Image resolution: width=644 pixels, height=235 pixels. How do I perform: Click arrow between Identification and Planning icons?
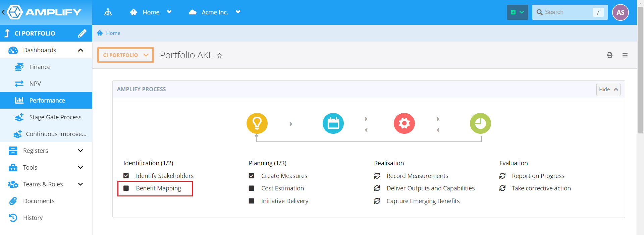pyautogui.click(x=291, y=124)
